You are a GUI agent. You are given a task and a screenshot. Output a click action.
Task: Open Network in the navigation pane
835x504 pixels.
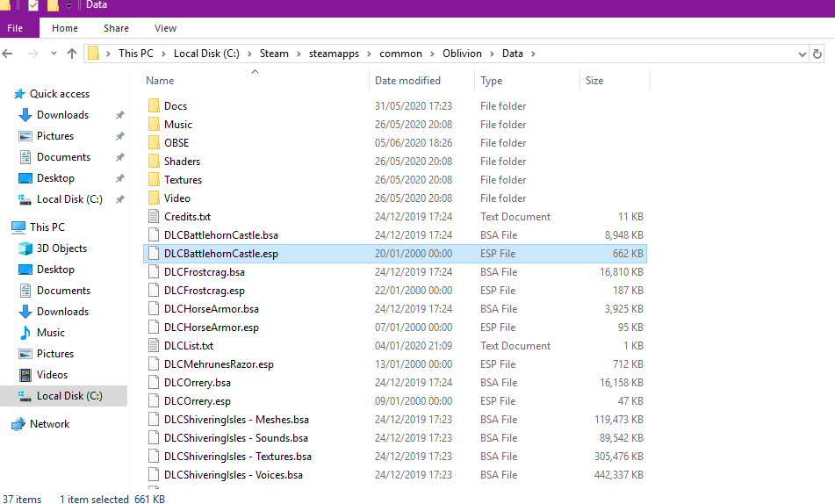49,424
